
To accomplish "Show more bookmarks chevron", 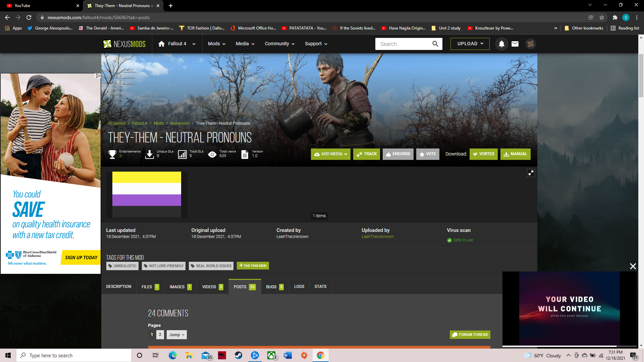I will point(556,28).
